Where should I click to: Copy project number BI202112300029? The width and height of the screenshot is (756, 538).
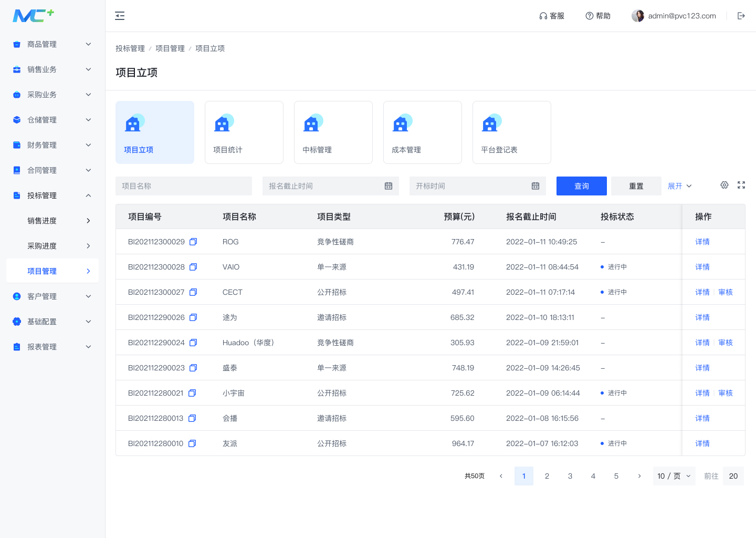[x=193, y=242]
